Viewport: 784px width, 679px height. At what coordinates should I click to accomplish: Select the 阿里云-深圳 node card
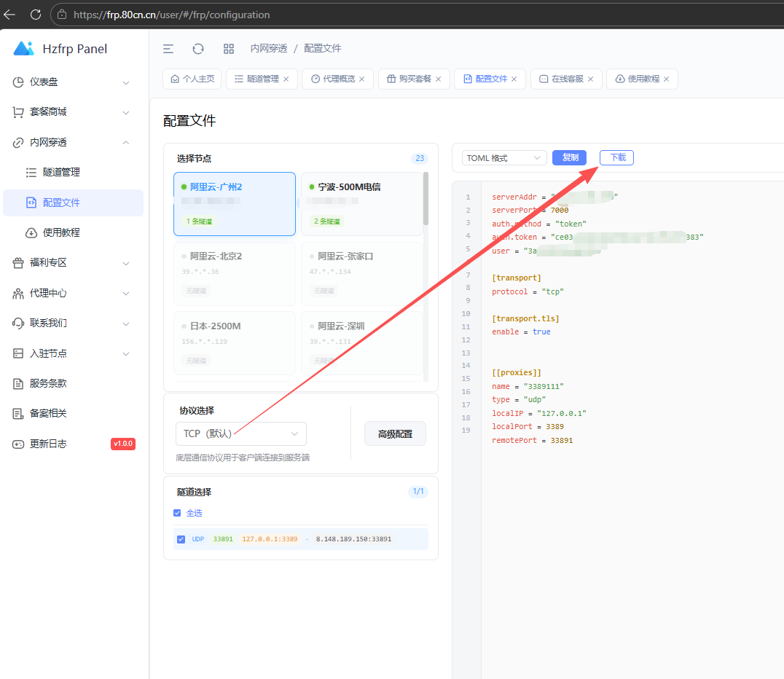(362, 343)
